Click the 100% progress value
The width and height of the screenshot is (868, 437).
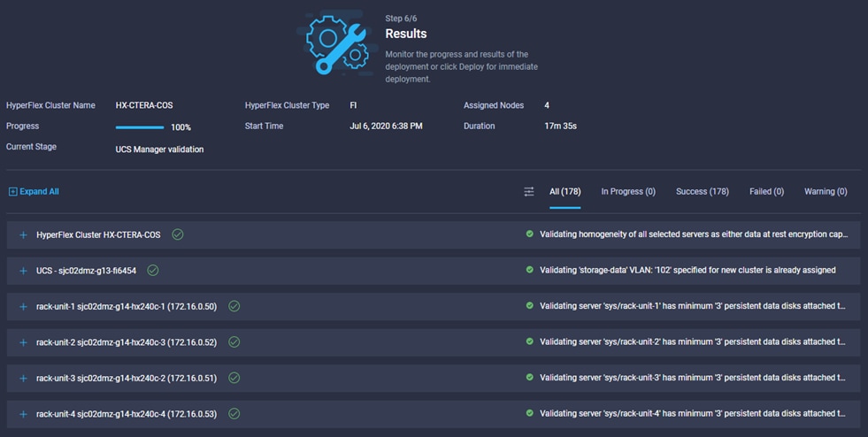[181, 127]
